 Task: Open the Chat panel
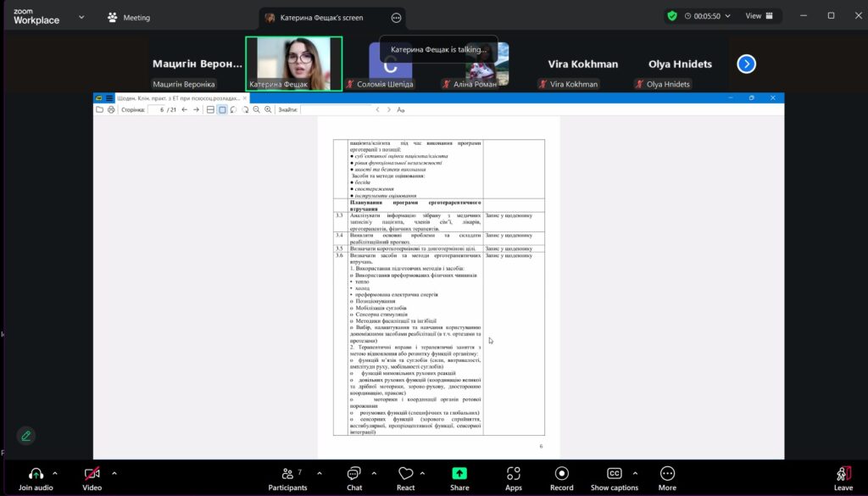(354, 474)
